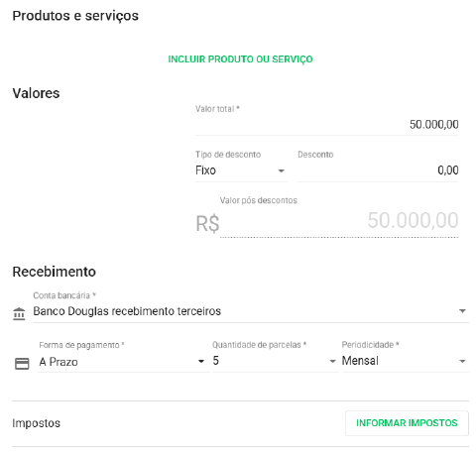Click the Mensal periodicity value

360,361
